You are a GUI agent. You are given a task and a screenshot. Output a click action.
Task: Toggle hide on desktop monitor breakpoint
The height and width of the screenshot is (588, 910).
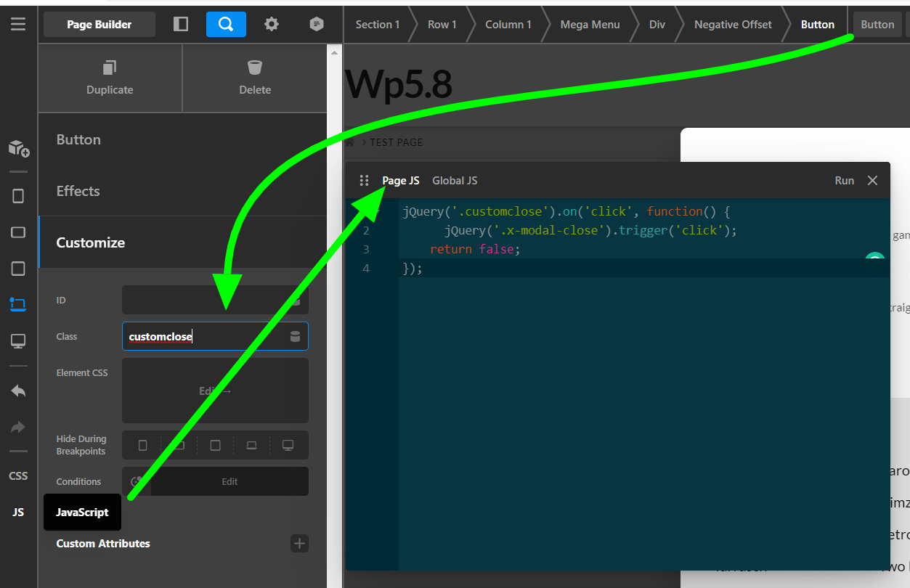[x=288, y=445]
